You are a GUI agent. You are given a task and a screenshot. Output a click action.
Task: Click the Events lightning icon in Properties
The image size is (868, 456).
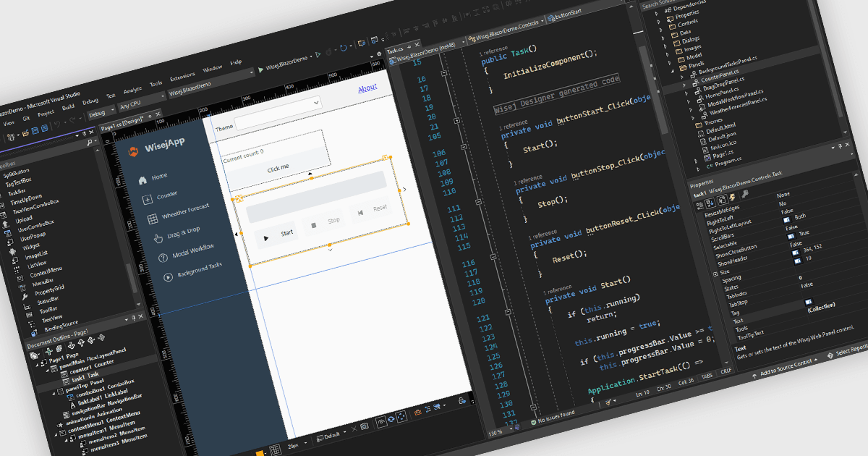click(732, 197)
